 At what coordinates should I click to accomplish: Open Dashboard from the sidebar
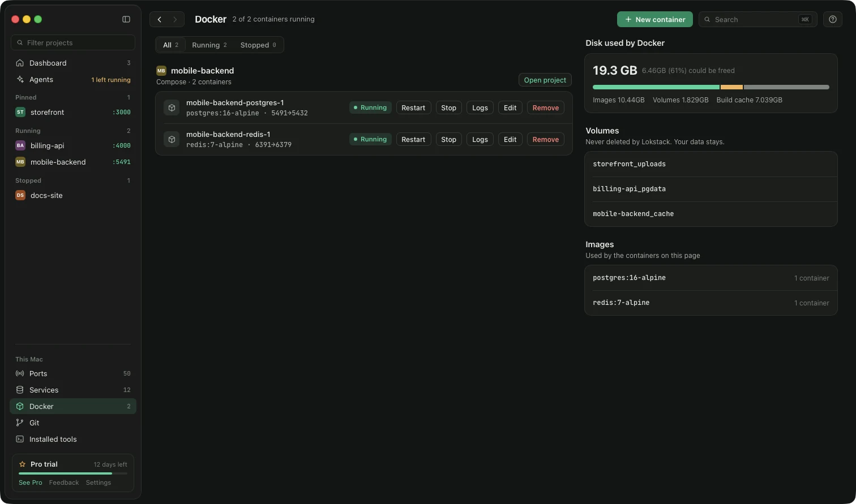click(x=73, y=63)
